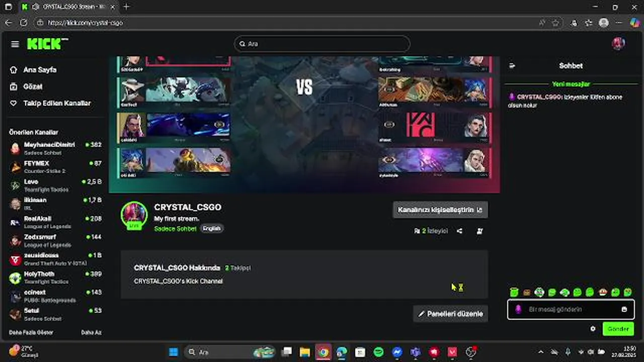
Task: Open Messenger from the taskbar
Action: 397,352
